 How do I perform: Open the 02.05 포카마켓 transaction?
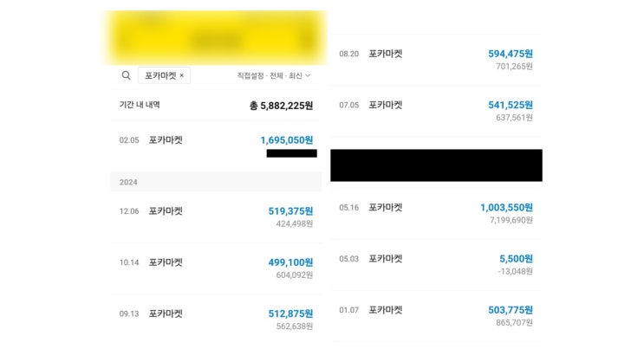tap(166, 139)
